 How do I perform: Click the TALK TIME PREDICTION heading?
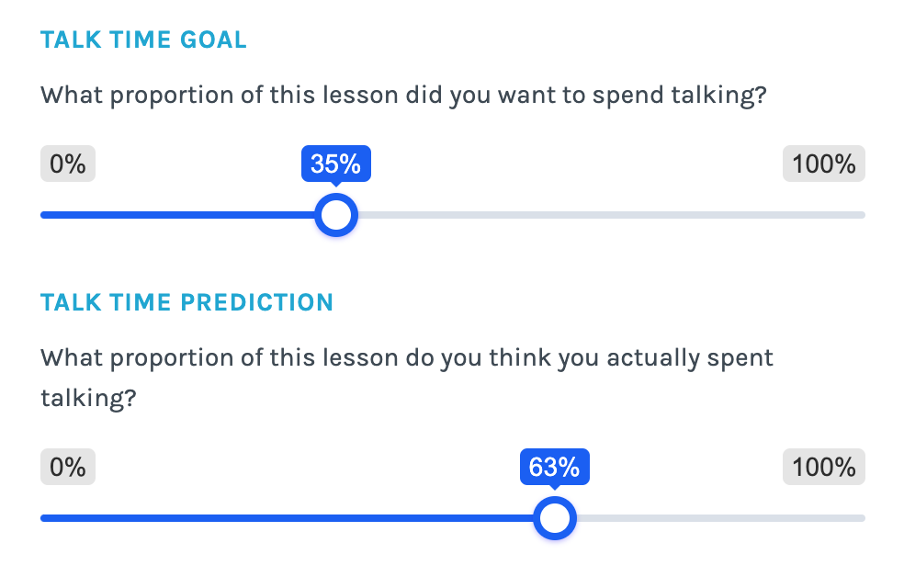[186, 302]
